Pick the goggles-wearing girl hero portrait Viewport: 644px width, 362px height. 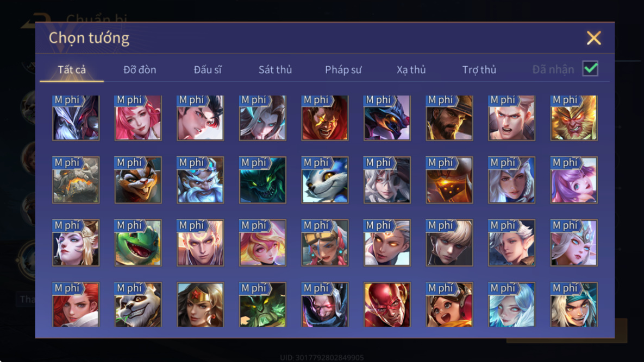pyautogui.click(x=325, y=243)
